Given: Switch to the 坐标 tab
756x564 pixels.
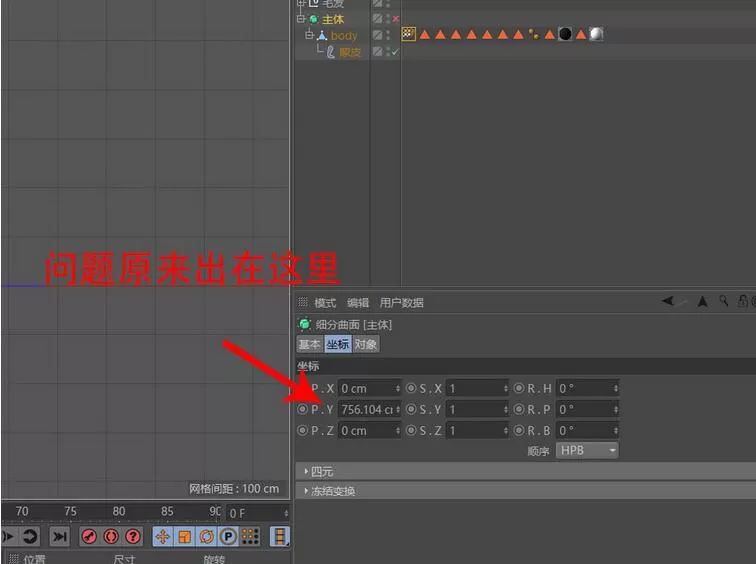Looking at the screenshot, I should [338, 344].
